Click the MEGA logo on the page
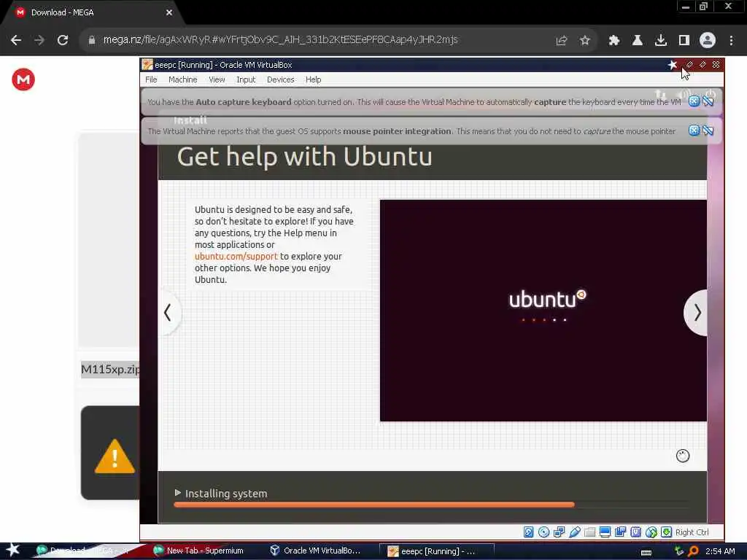This screenshot has width=747, height=560. coord(23,79)
